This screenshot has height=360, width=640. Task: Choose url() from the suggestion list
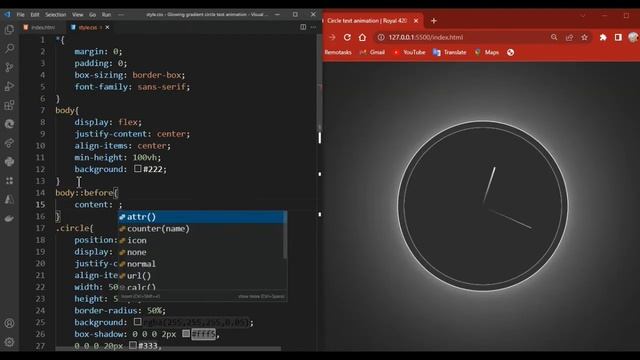click(202, 276)
